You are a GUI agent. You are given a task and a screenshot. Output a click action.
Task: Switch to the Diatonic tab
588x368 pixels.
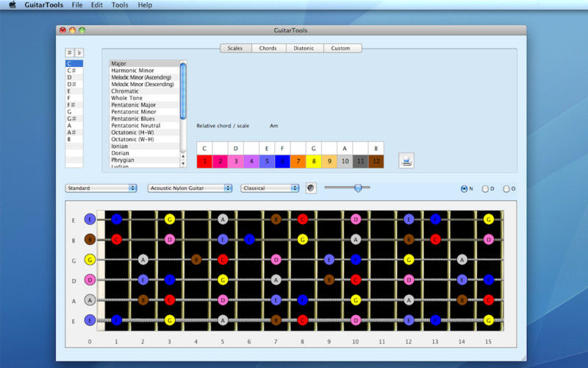coord(304,48)
